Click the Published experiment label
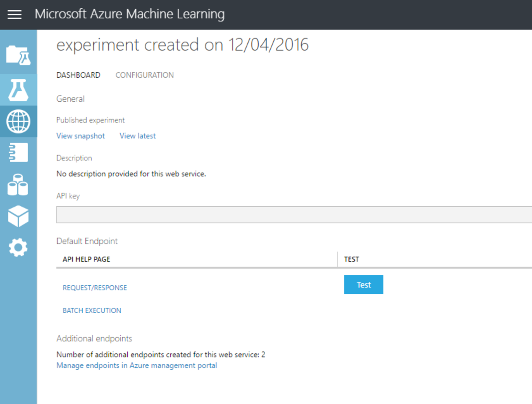Image resolution: width=532 pixels, height=404 pixels. point(90,120)
